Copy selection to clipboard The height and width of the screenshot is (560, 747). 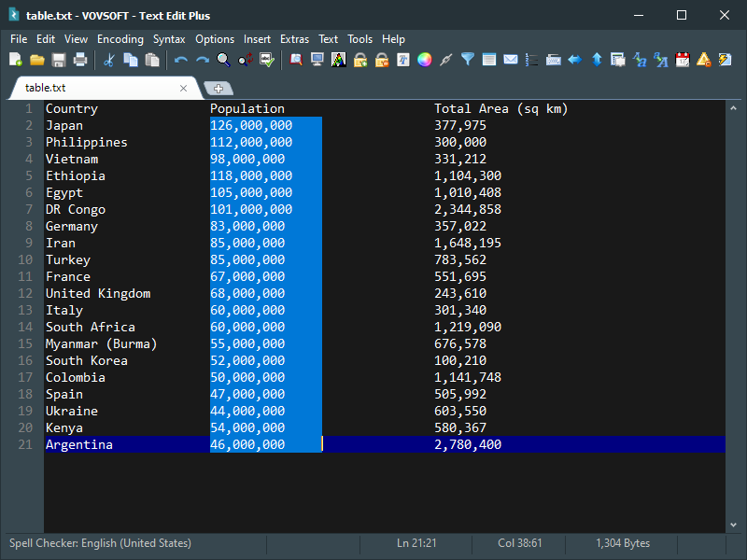131,59
